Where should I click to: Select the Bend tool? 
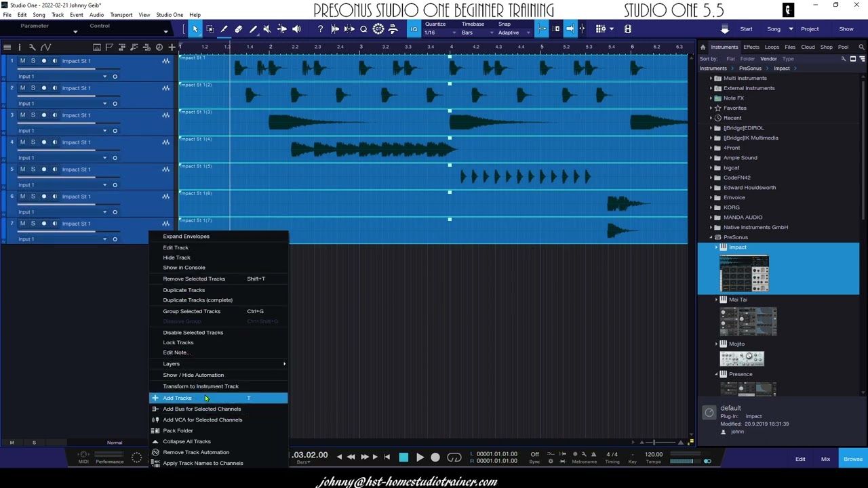281,29
